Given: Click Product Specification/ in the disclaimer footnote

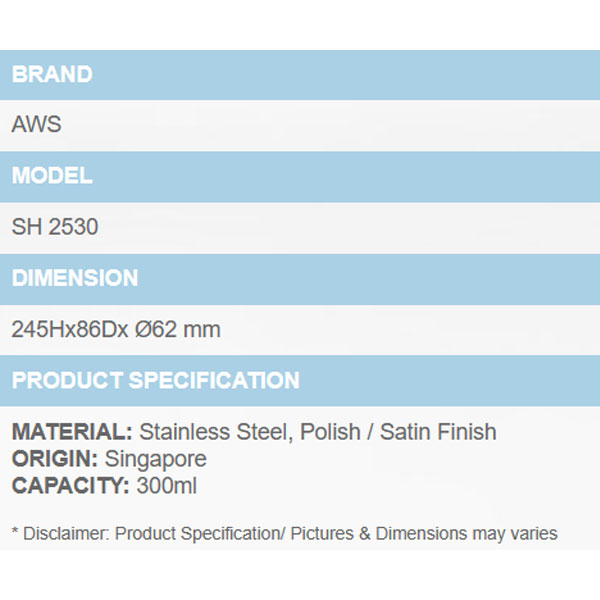Looking at the screenshot, I should [x=200, y=534].
